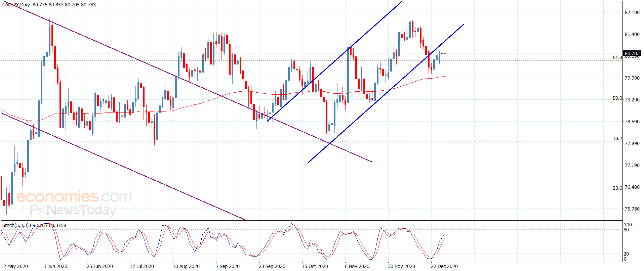The width and height of the screenshot is (644, 271).
Task: Select the 3 Jun 2020 date label
Action: coord(55,266)
